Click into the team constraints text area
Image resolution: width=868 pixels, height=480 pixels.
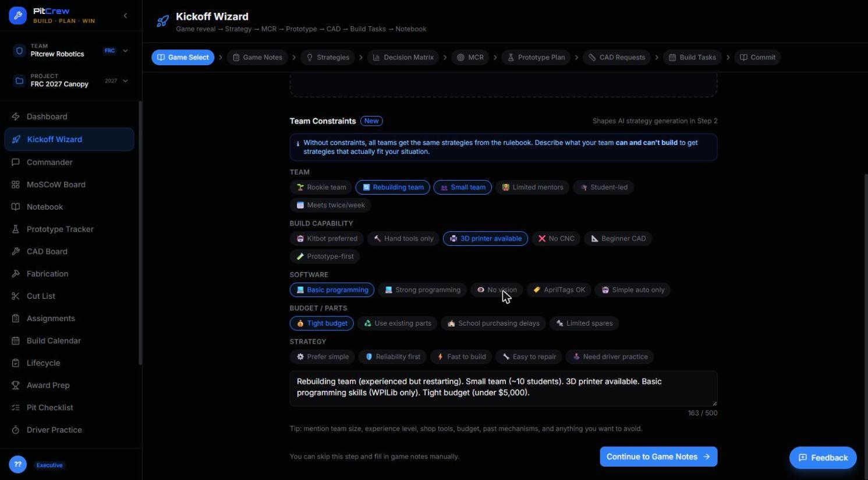(504, 389)
